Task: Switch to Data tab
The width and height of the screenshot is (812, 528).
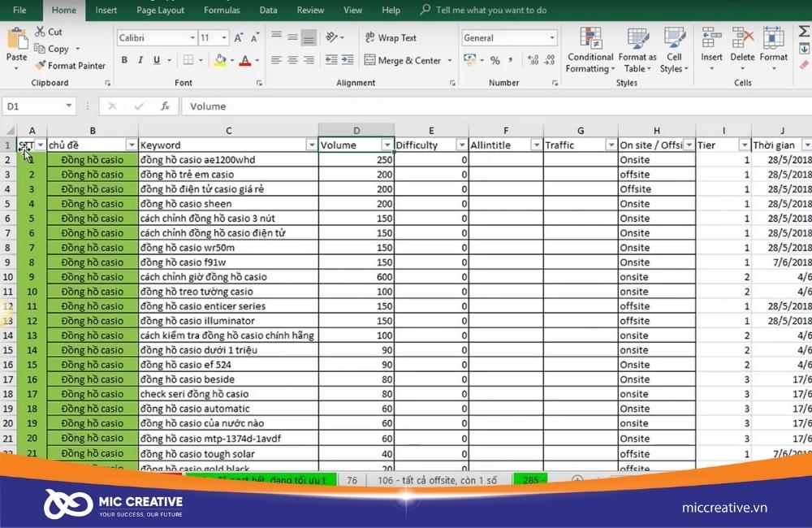Action: point(268,10)
